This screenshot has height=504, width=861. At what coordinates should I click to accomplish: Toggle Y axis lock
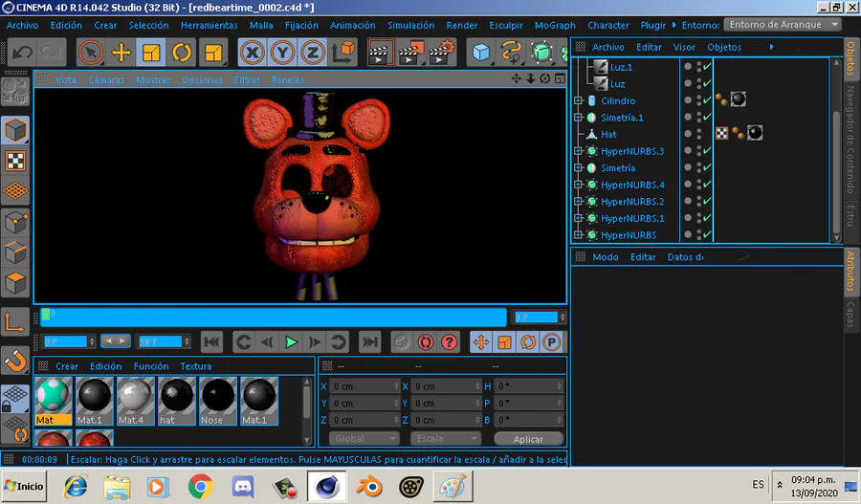pos(282,53)
